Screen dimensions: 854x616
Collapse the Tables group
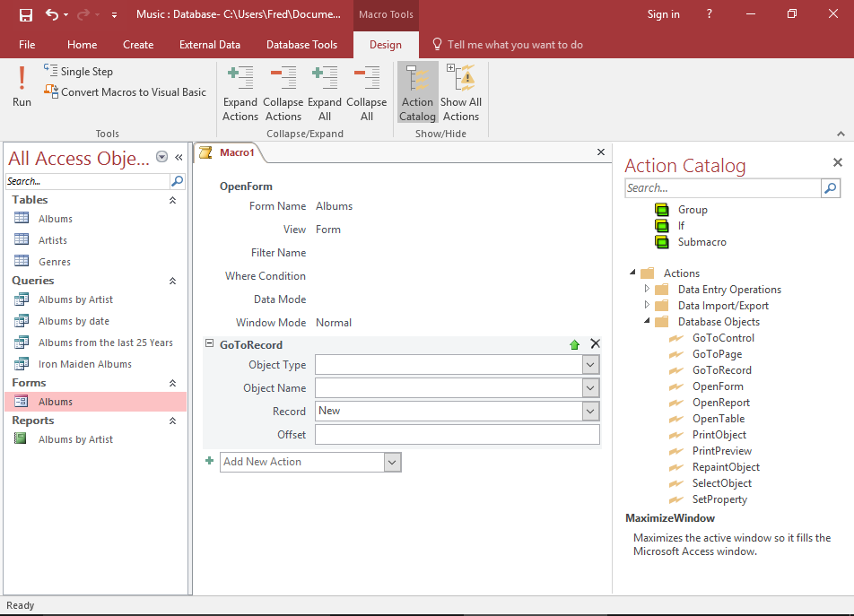172,200
